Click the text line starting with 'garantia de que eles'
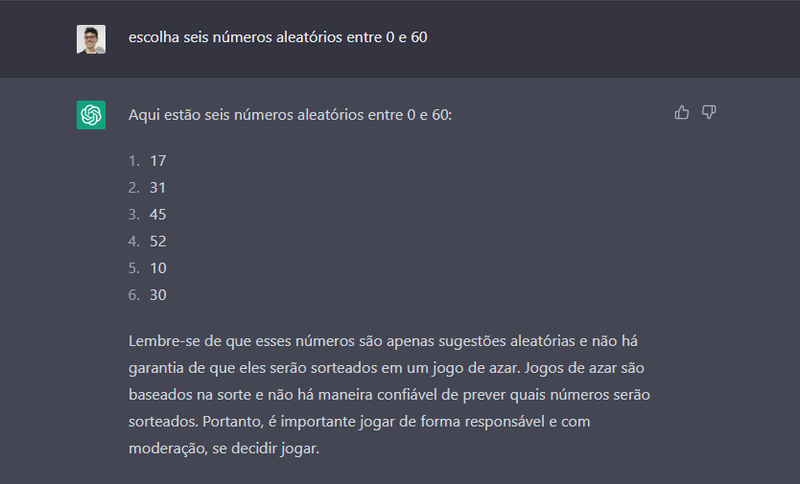The height and width of the screenshot is (484, 800). [386, 368]
